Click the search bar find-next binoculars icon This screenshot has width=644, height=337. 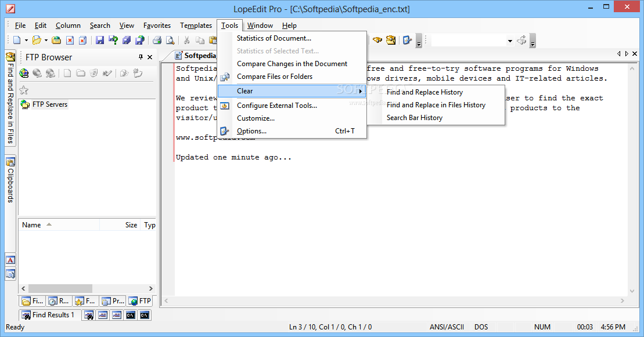pos(521,40)
